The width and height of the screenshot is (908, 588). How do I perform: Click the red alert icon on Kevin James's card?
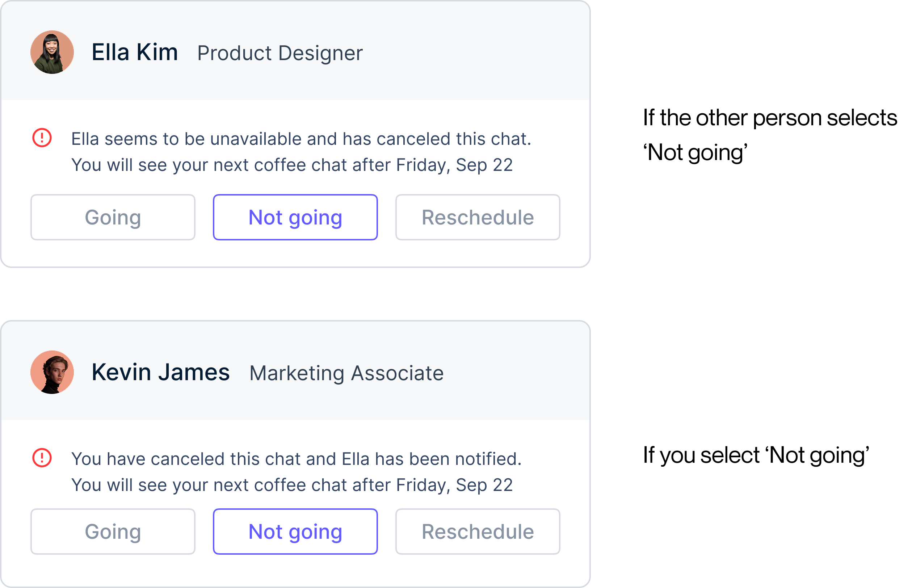tap(42, 459)
